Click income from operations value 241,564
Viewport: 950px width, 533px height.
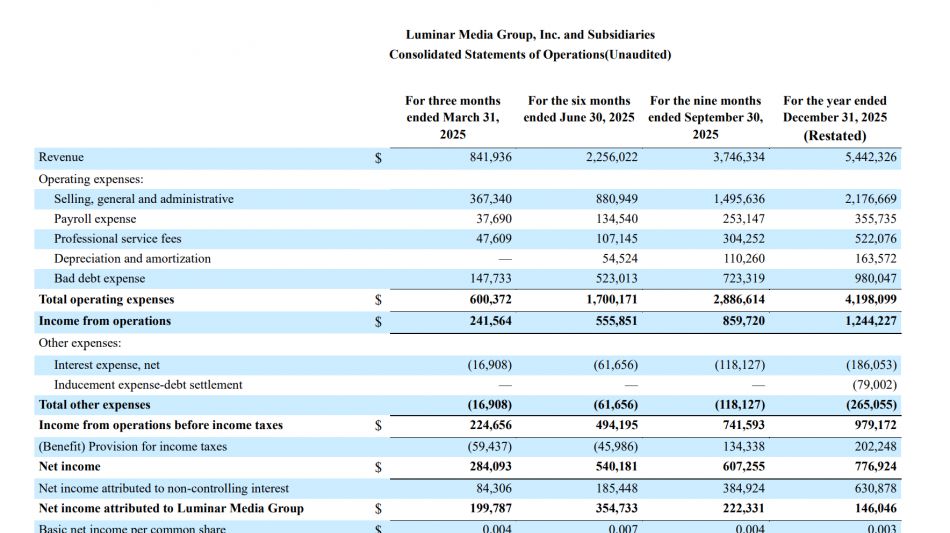[x=490, y=321]
